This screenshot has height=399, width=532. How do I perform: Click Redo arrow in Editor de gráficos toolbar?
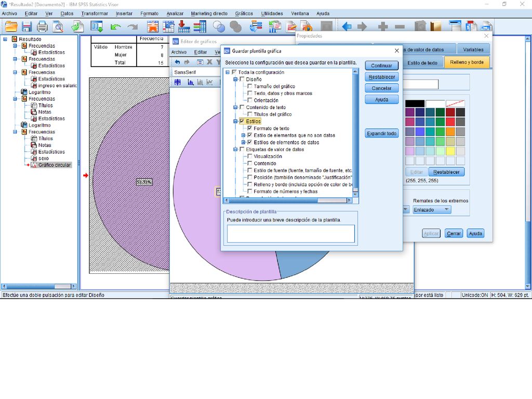(x=187, y=62)
